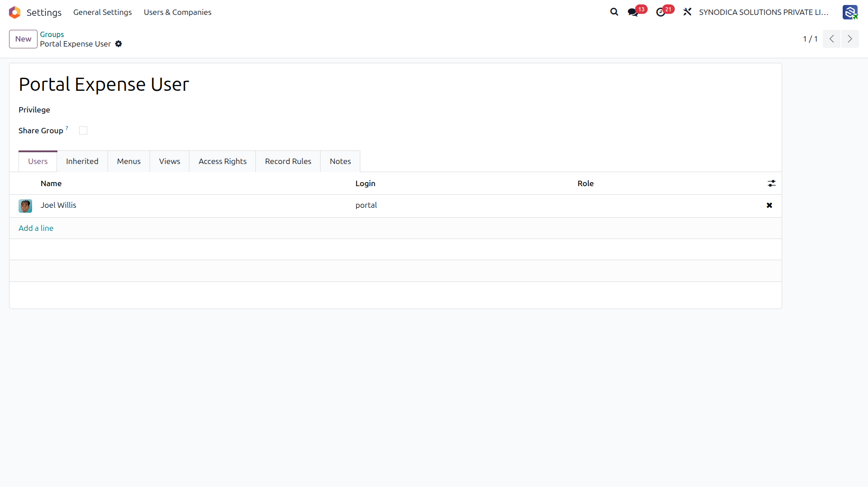Remove Joel Willis from the group

point(769,206)
